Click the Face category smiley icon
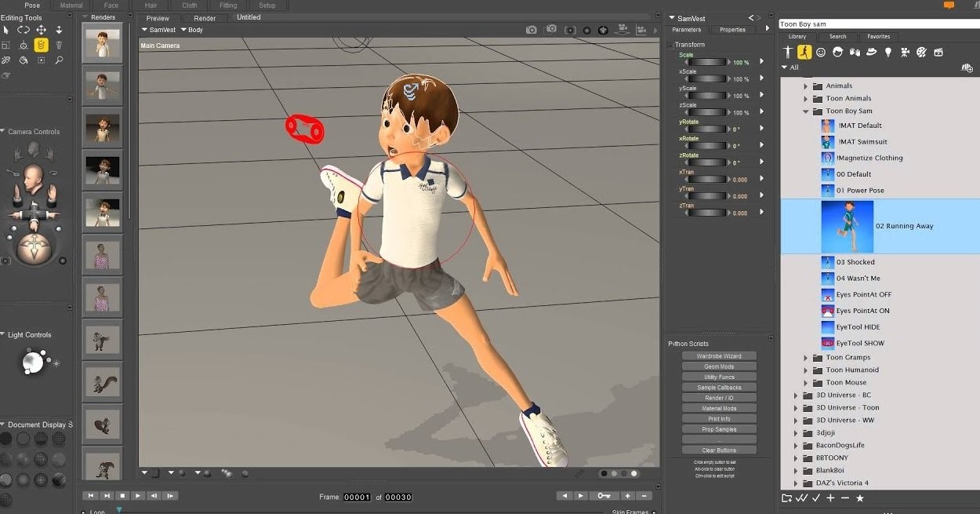Image resolution: width=980 pixels, height=514 pixels. pos(821,53)
